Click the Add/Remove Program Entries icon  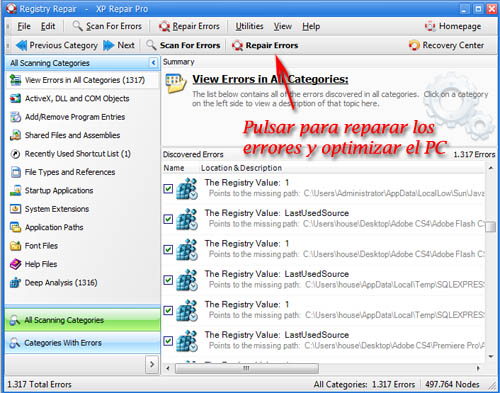tap(15, 117)
